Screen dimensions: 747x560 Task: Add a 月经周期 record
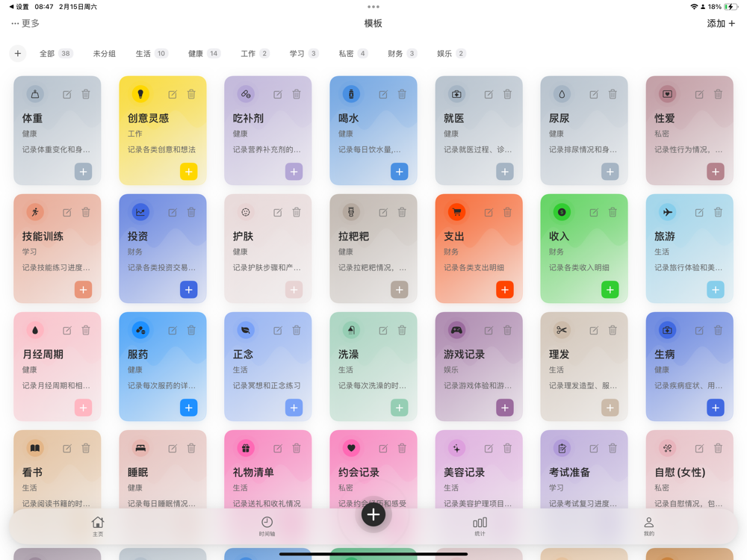tap(84, 408)
